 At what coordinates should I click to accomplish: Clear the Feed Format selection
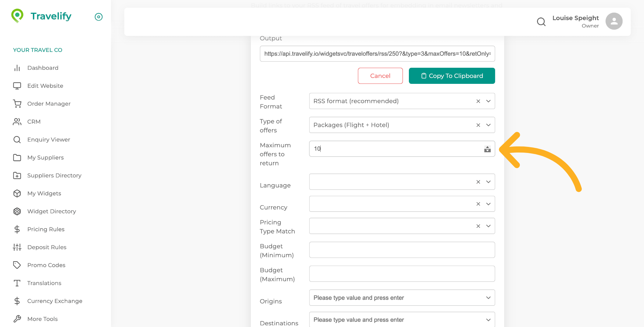coord(478,101)
